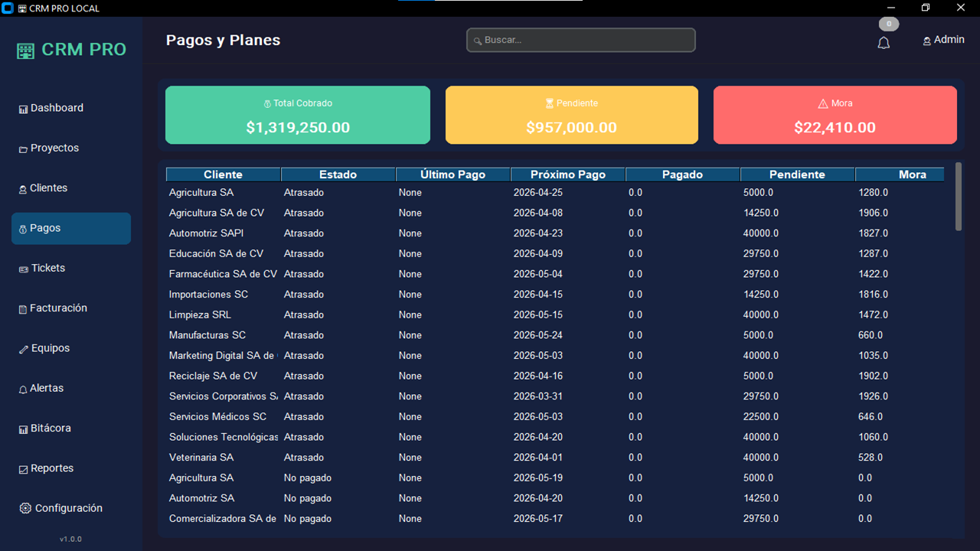Click the Estado column header

pyautogui.click(x=338, y=174)
